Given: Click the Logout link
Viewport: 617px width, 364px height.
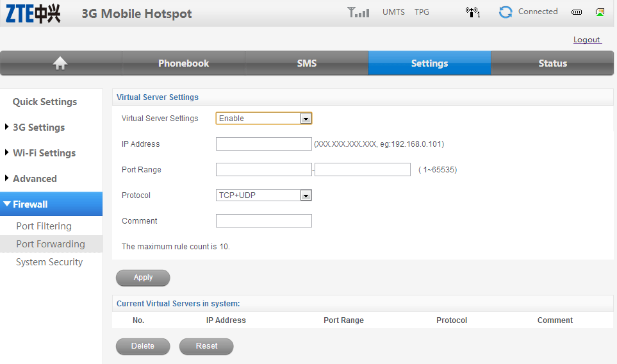Looking at the screenshot, I should 586,40.
